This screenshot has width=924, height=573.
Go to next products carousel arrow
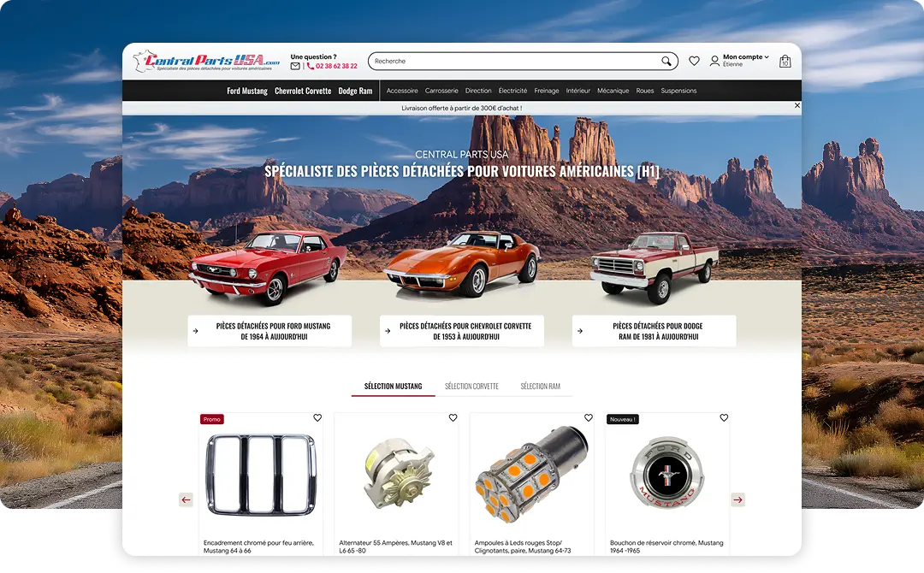(737, 500)
